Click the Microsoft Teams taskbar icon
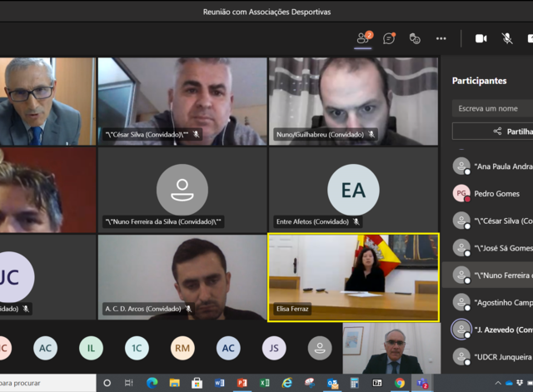 tap(422, 383)
